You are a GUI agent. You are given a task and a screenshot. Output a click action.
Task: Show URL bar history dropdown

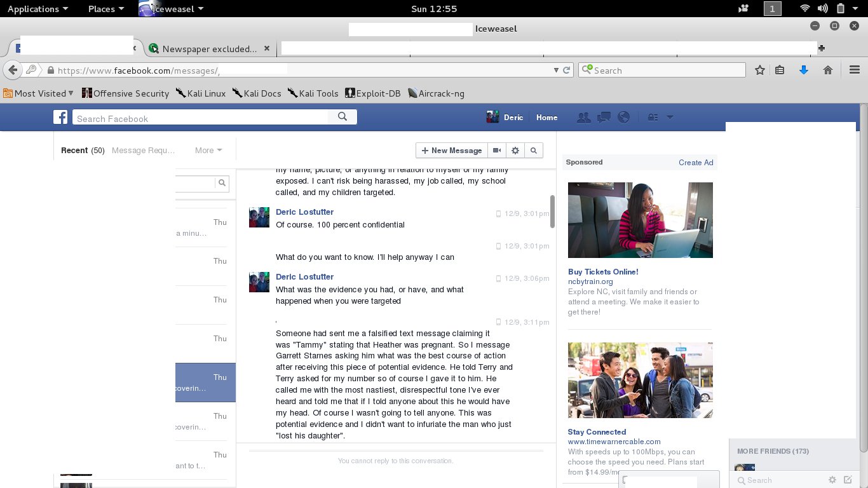coord(556,71)
